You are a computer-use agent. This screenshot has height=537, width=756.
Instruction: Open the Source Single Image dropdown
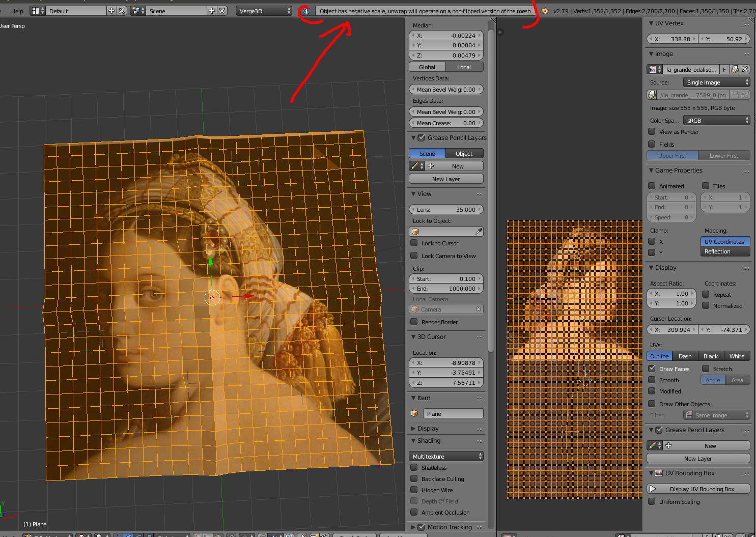[x=716, y=82]
